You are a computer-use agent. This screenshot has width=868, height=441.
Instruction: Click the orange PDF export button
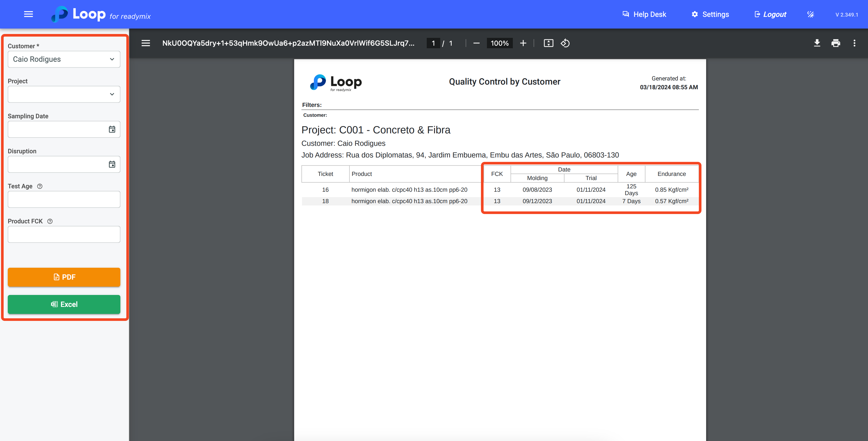[x=64, y=277]
